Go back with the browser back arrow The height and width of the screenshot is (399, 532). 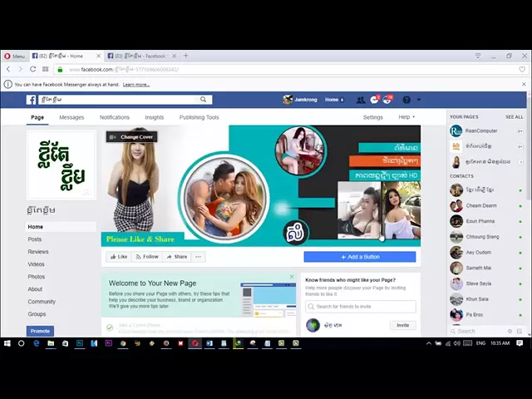(8, 69)
